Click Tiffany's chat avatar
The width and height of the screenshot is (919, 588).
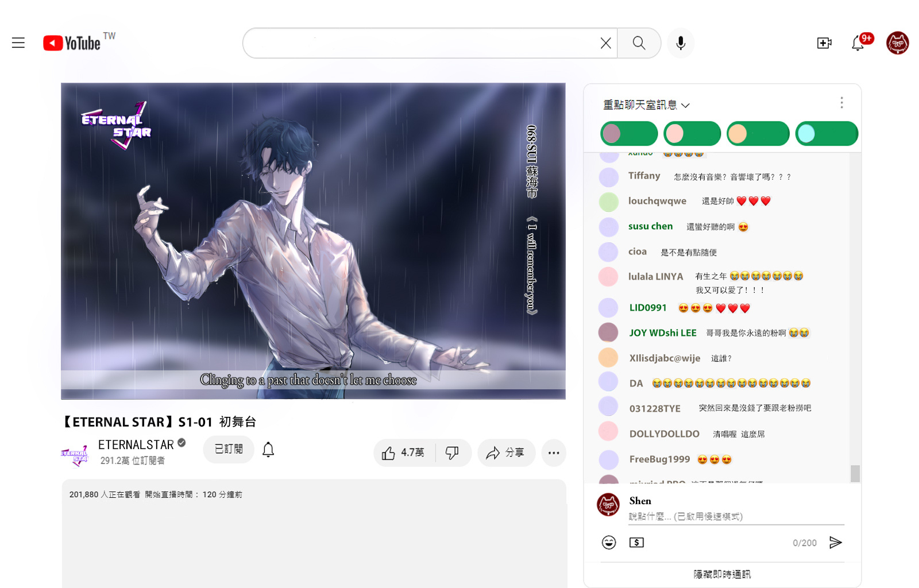pyautogui.click(x=609, y=177)
